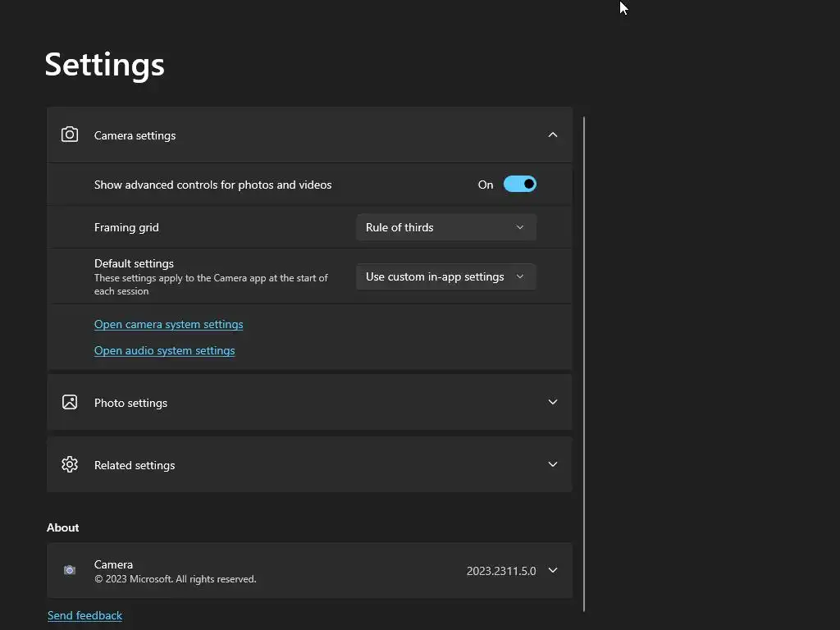Expand the Related settings chevron

[x=552, y=464]
